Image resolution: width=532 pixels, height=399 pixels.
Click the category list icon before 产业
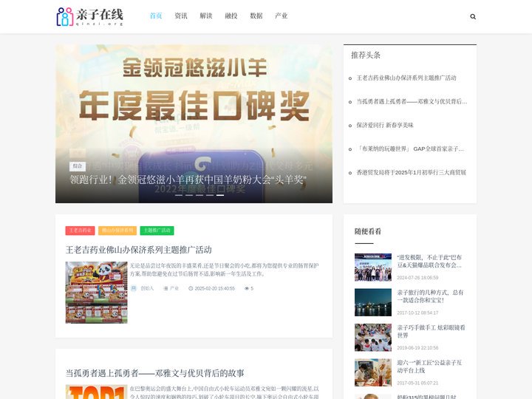click(x=166, y=288)
